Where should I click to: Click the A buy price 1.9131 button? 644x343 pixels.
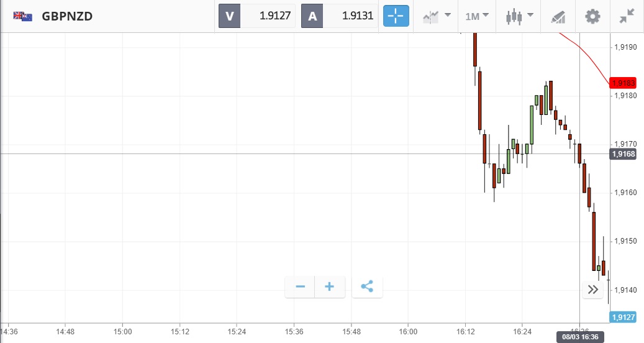click(x=339, y=16)
